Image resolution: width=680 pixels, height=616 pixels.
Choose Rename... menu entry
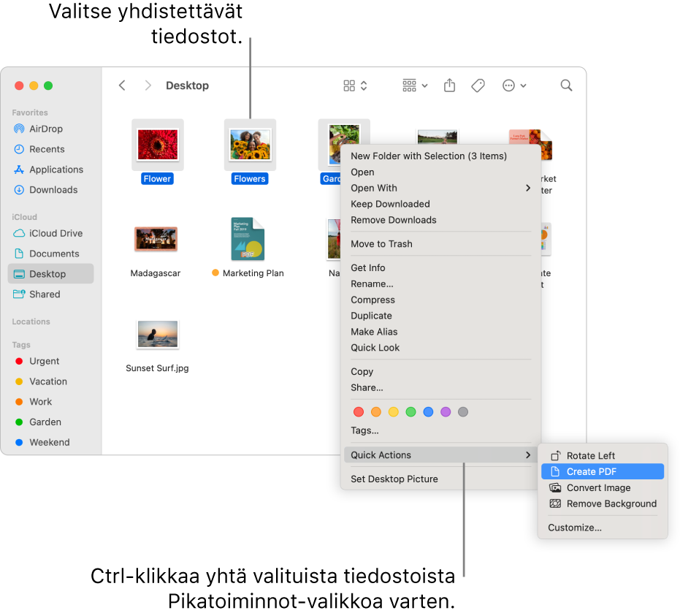(x=440, y=284)
